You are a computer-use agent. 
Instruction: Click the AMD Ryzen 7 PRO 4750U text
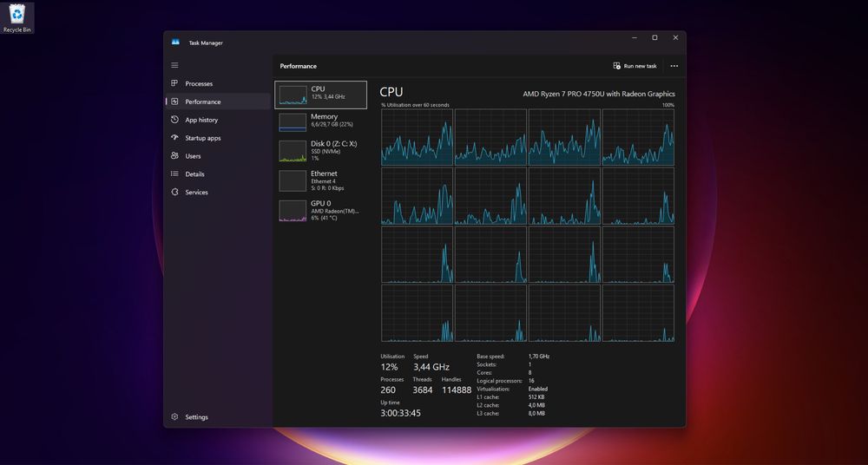click(x=599, y=94)
